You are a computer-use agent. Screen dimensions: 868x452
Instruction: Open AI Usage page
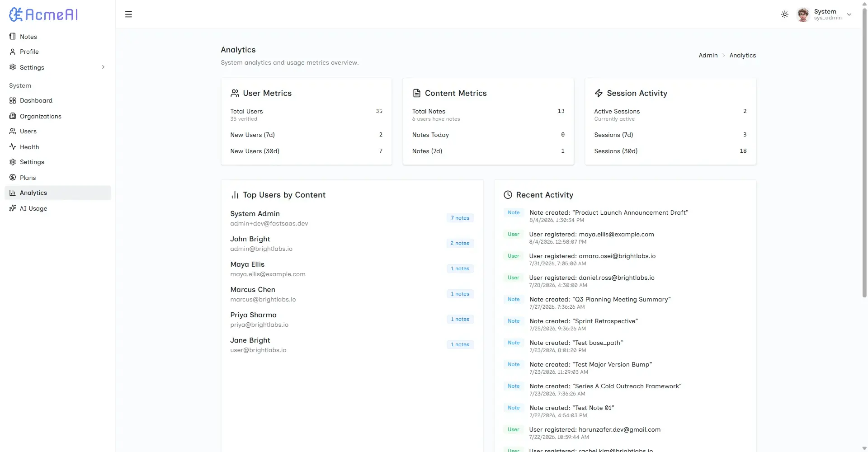pos(57,208)
